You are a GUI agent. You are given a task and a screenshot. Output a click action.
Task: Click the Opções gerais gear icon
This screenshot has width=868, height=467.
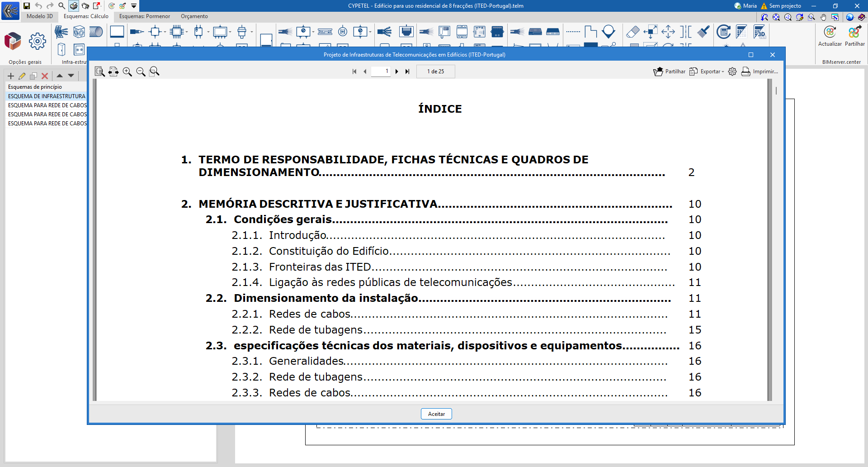tap(37, 42)
